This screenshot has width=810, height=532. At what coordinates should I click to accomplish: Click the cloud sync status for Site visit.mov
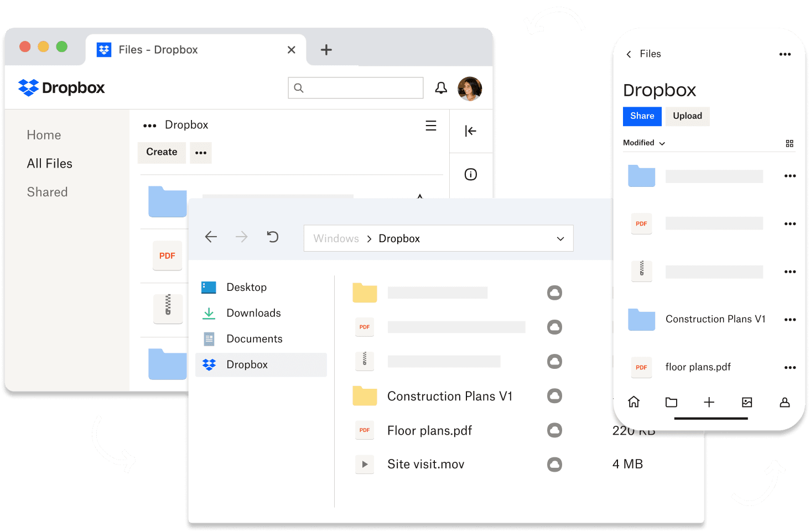coord(554,465)
